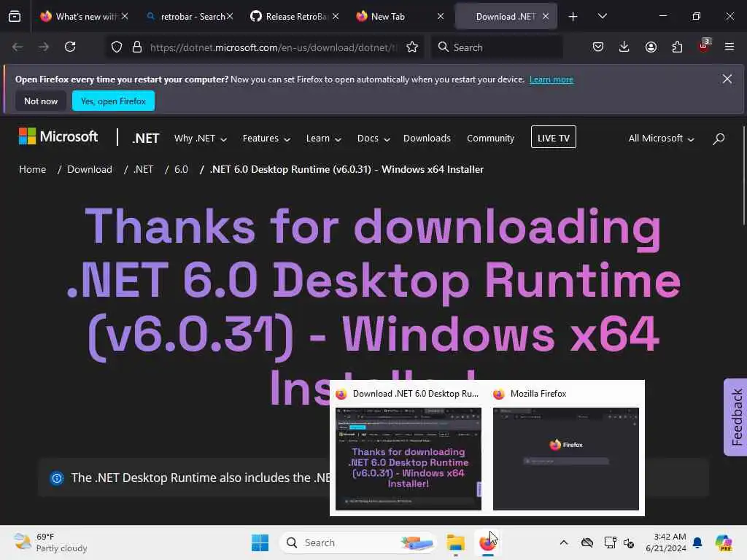Screen dimensions: 747x560
Task: Click OneDrive cloud tray icon
Action: point(587,542)
